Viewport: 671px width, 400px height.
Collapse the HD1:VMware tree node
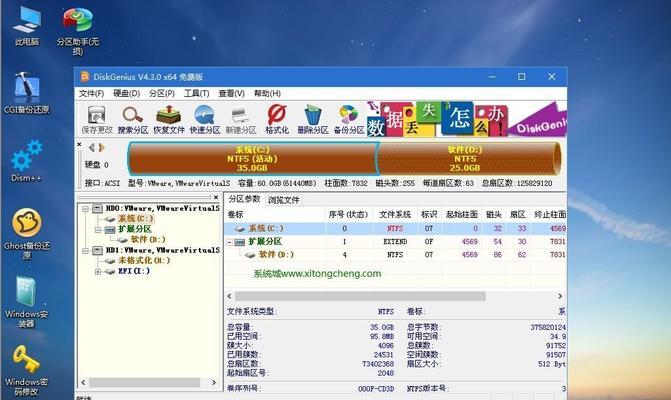point(85,251)
